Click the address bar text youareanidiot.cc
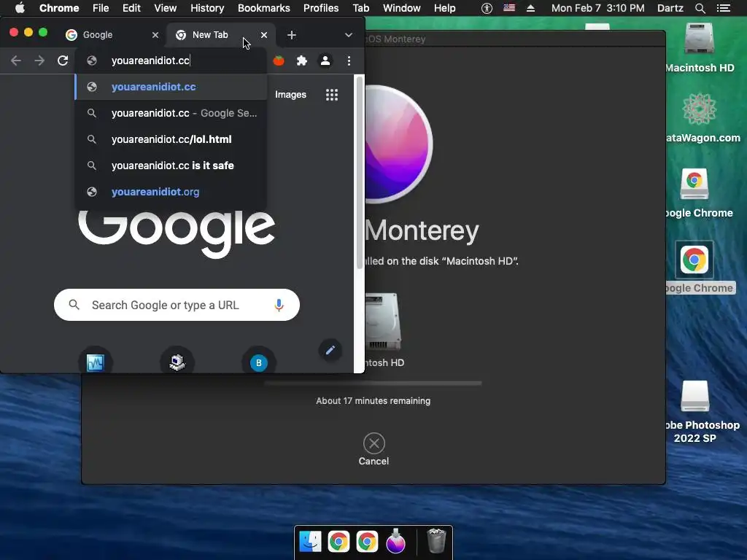Screen dimensions: 747x560 (150, 61)
